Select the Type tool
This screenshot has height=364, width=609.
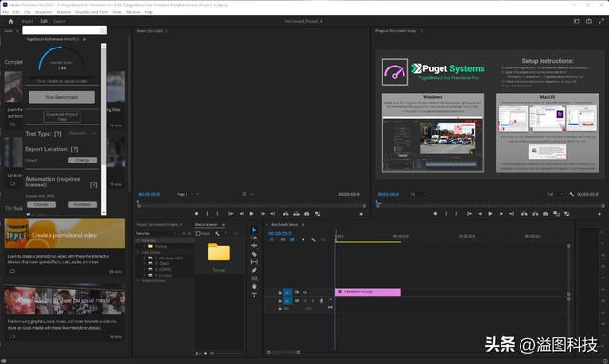tap(254, 295)
